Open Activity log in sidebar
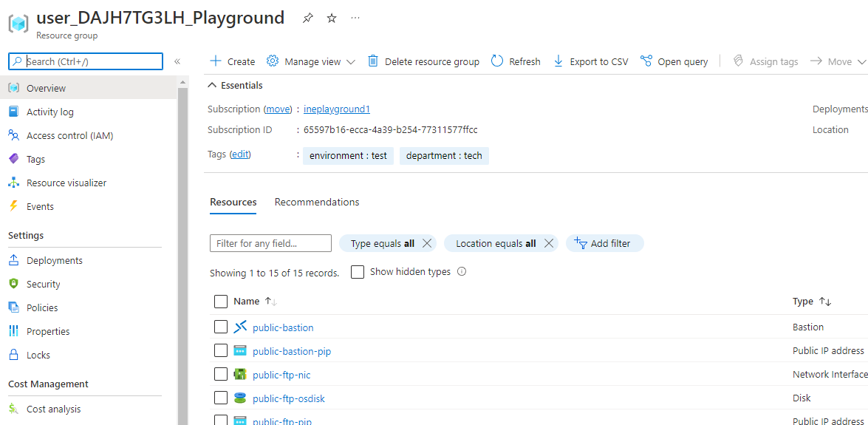This screenshot has width=868, height=425. (x=49, y=112)
